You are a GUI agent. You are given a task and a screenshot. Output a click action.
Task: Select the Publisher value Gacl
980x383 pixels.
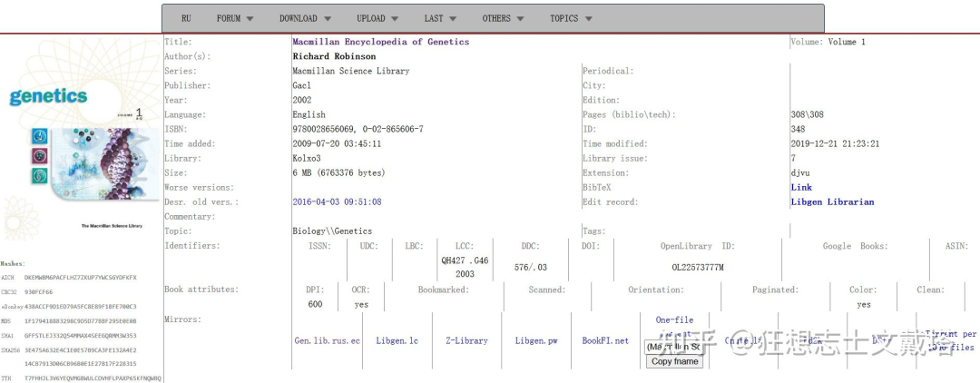pos(302,85)
